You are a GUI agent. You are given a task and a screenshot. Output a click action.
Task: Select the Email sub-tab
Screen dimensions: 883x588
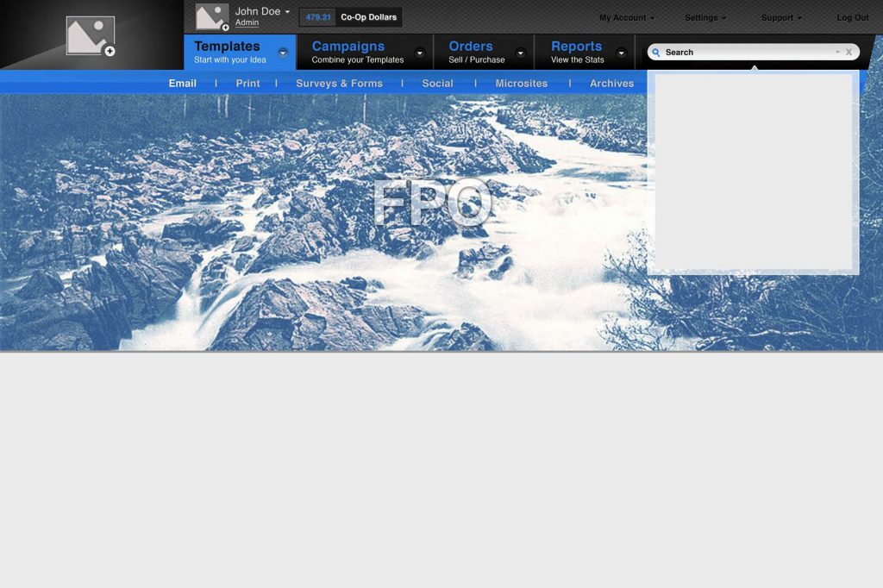point(182,84)
